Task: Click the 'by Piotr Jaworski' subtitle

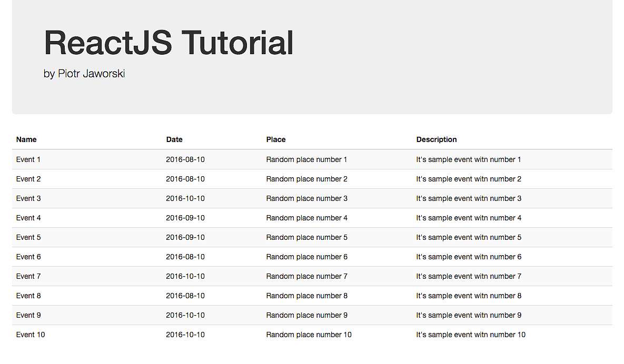Action: (x=84, y=74)
